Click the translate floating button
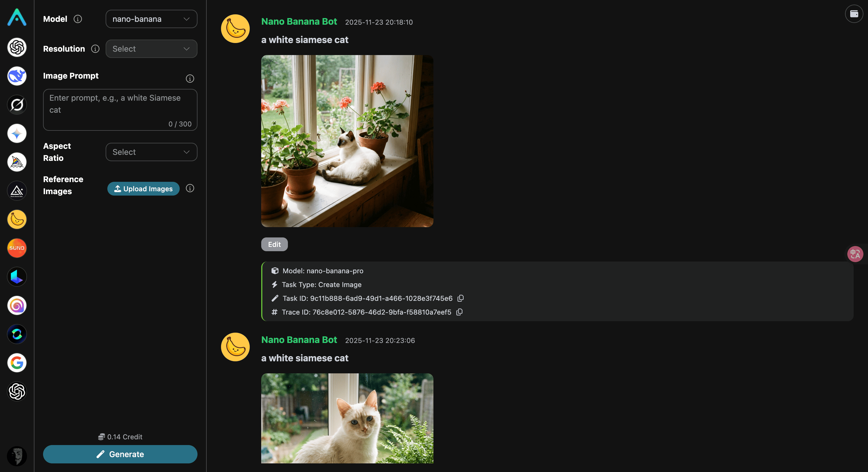The height and width of the screenshot is (472, 868). click(855, 254)
